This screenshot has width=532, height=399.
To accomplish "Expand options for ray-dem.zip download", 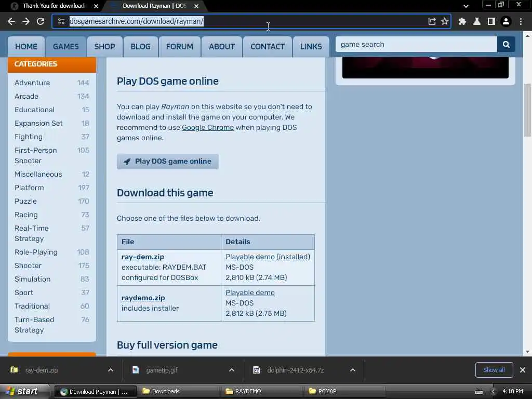I will click(x=111, y=370).
